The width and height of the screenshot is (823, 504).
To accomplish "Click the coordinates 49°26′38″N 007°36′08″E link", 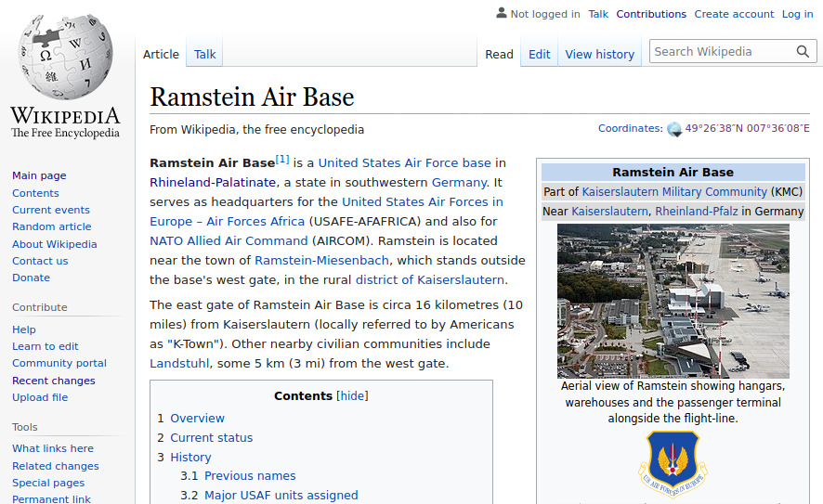I will pos(748,128).
